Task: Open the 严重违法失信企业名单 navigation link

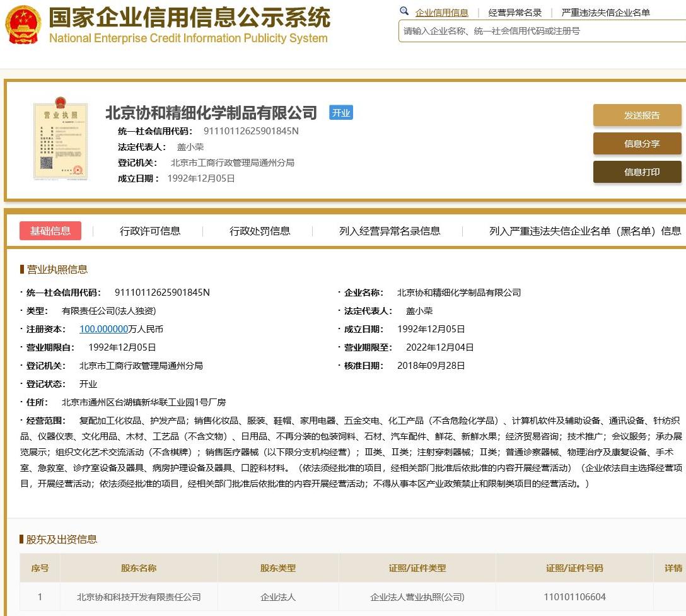Action: (607, 12)
